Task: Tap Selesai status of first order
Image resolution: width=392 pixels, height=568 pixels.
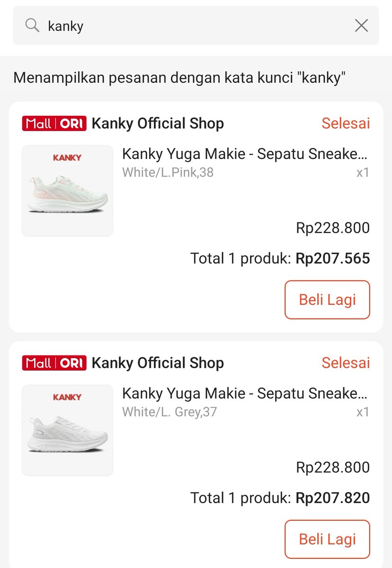Action: pyautogui.click(x=346, y=124)
